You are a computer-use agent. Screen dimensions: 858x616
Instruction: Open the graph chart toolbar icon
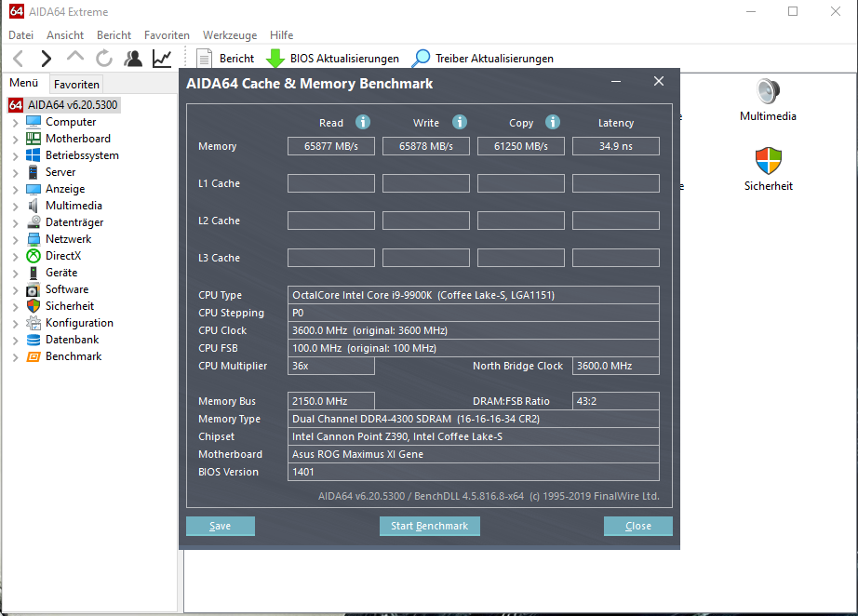click(x=162, y=59)
